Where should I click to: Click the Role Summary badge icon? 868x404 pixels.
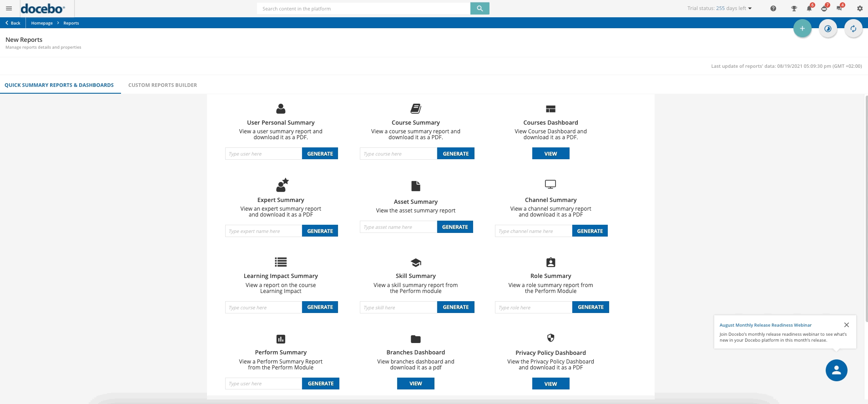[550, 263]
